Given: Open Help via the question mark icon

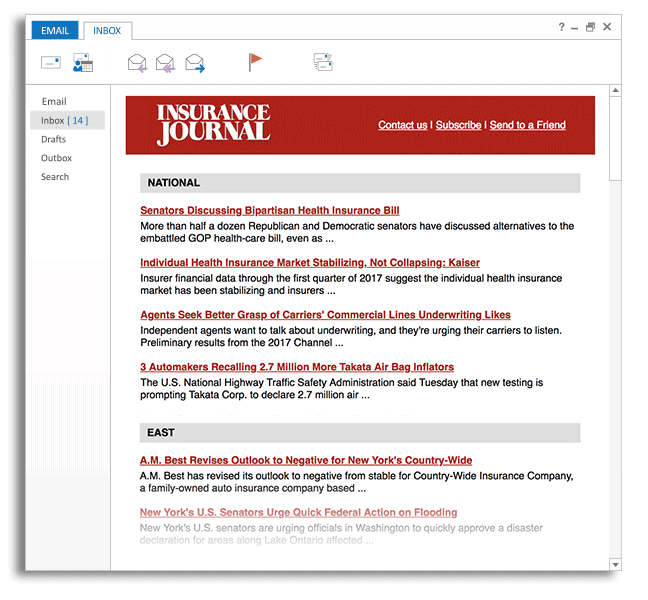Looking at the screenshot, I should pos(561,27).
